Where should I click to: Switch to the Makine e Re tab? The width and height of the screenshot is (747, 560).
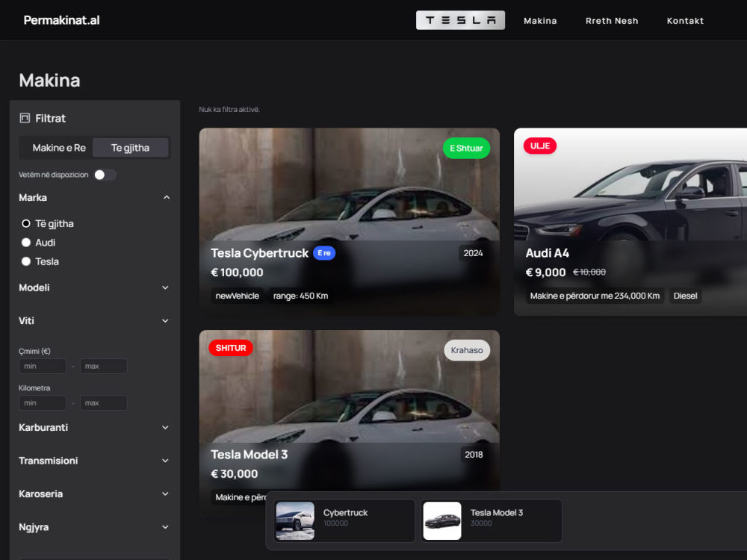(58, 148)
